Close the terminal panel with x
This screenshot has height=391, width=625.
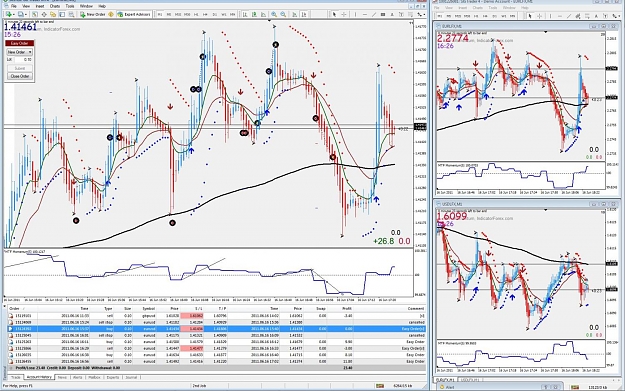click(x=4, y=306)
